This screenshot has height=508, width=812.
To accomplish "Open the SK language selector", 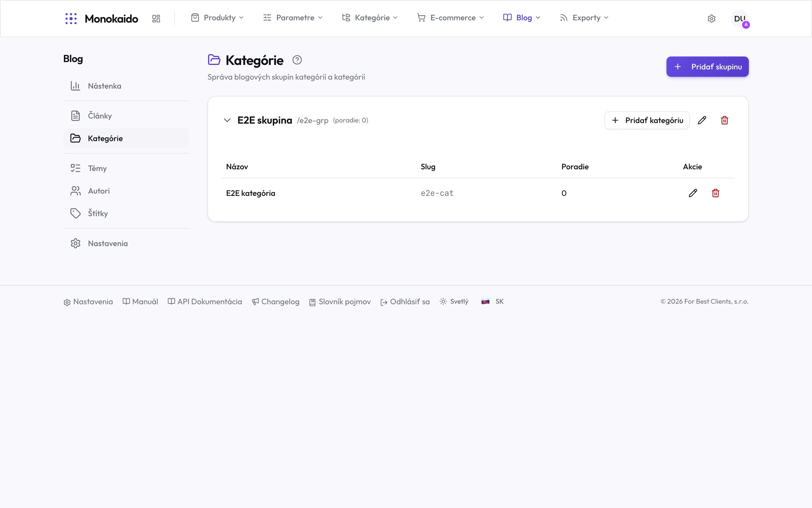I will tap(492, 302).
